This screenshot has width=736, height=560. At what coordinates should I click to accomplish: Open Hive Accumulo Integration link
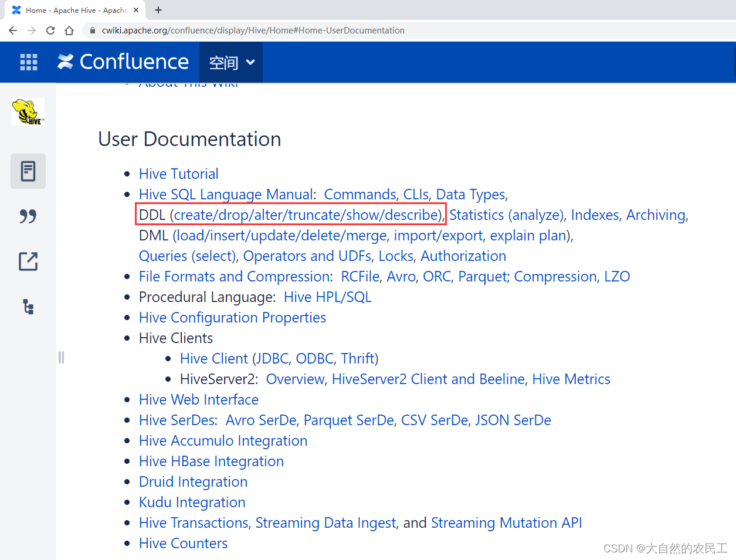[223, 441]
